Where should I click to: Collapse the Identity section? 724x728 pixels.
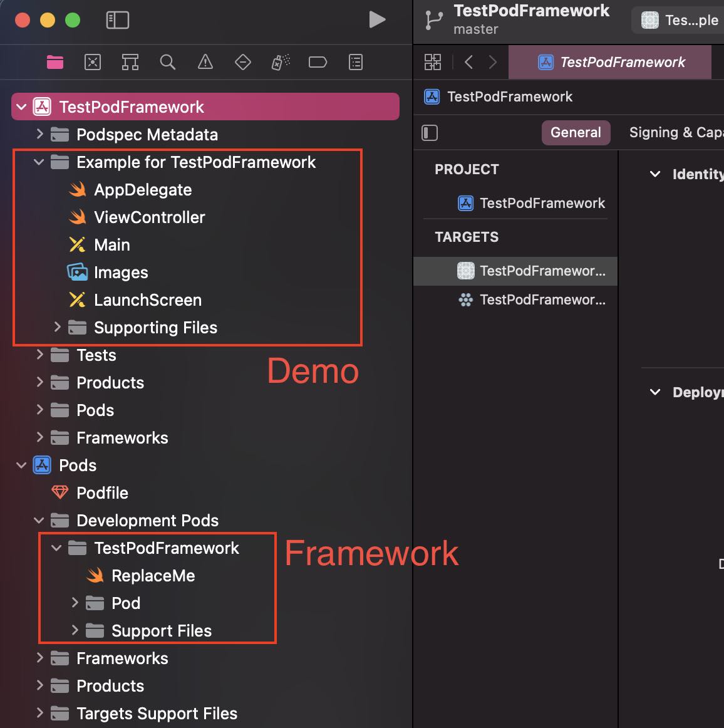pos(655,174)
